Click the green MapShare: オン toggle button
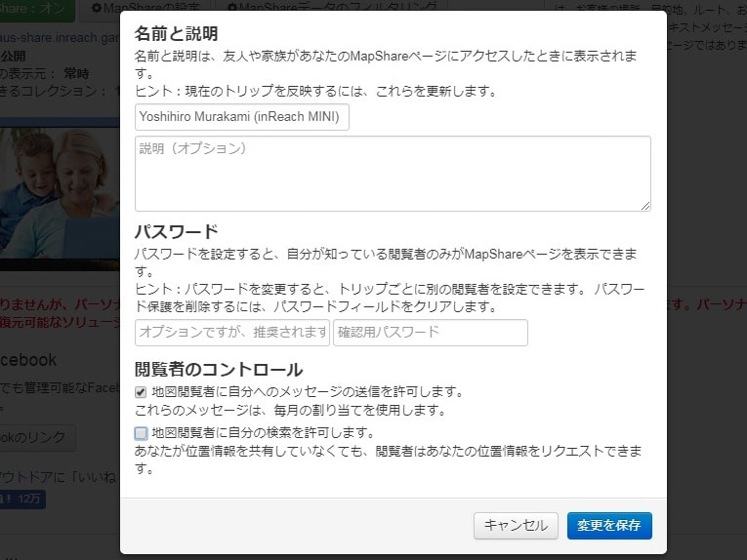747x560 pixels. point(37,10)
